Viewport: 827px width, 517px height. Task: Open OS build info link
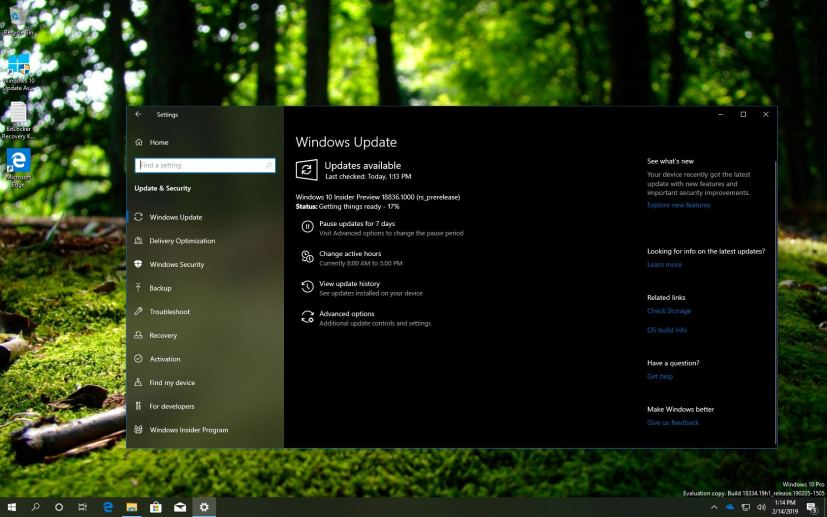(x=667, y=330)
